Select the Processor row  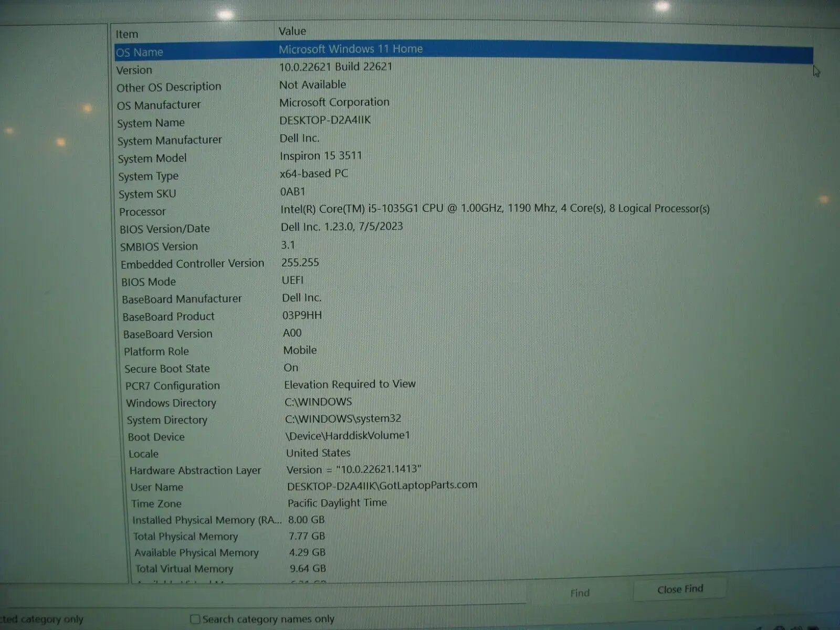pos(142,212)
